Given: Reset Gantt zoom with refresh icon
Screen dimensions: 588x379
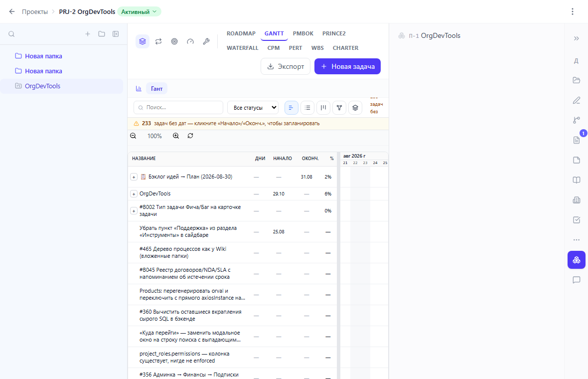Looking at the screenshot, I should (190, 136).
